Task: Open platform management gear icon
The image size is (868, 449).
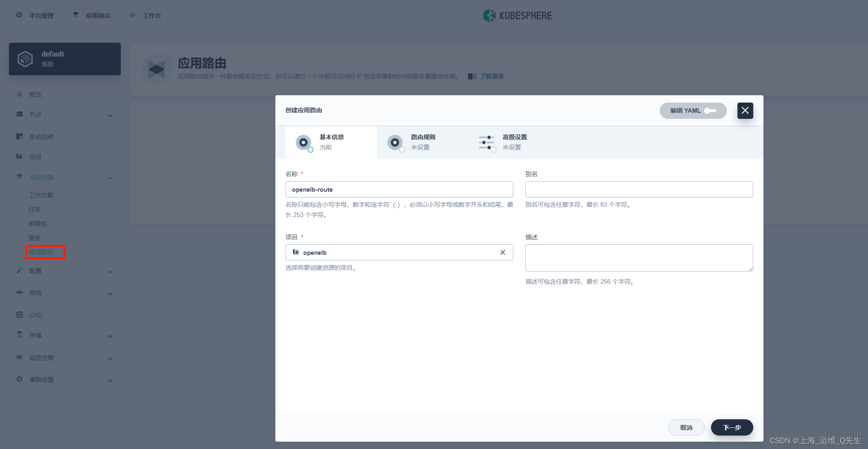Action: [x=19, y=15]
